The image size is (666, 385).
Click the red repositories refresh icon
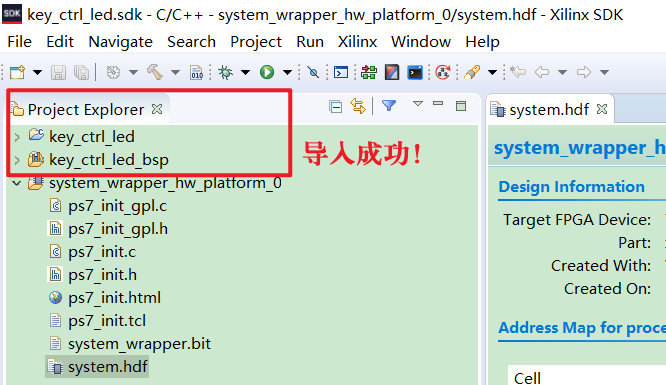[x=443, y=72]
